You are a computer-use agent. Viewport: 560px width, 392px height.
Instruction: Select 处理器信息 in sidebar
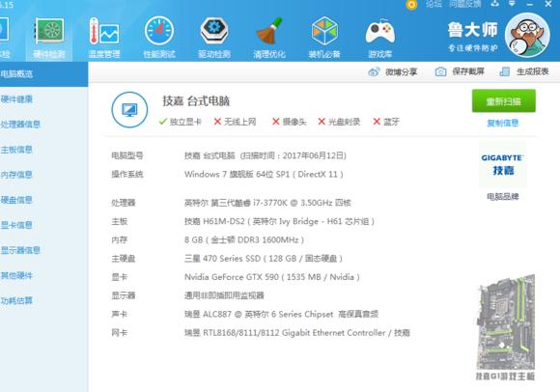click(20, 125)
